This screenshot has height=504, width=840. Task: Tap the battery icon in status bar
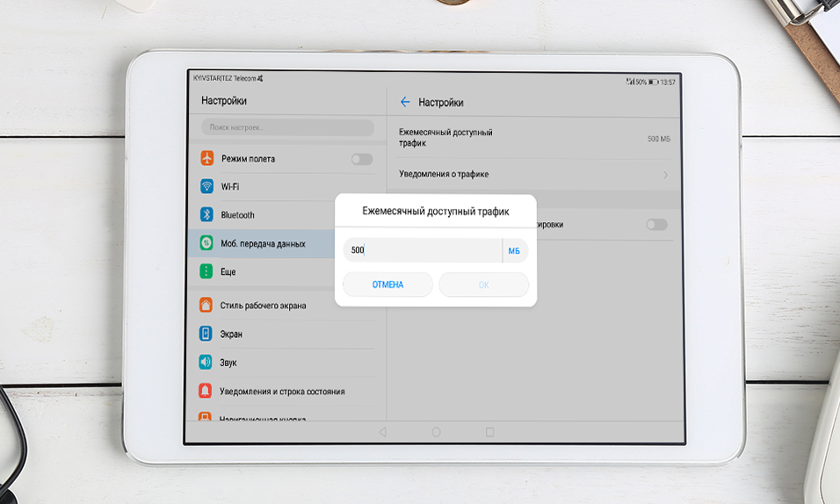[x=653, y=82]
